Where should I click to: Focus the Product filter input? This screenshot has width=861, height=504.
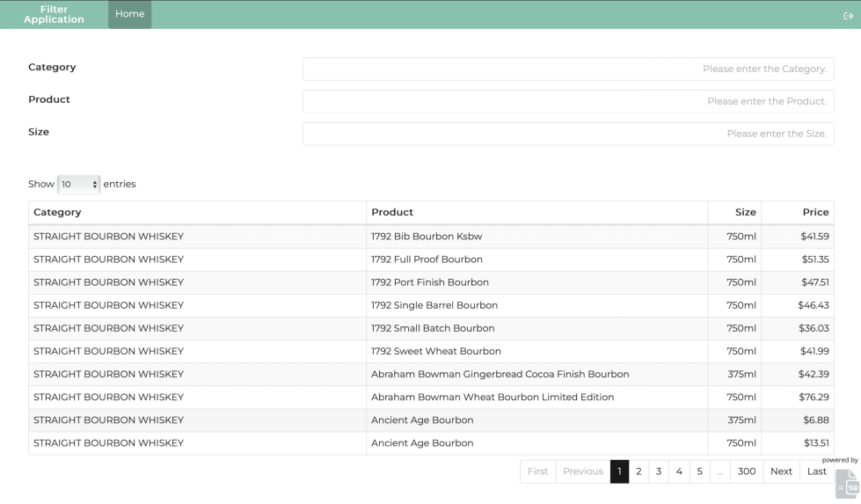coord(568,101)
